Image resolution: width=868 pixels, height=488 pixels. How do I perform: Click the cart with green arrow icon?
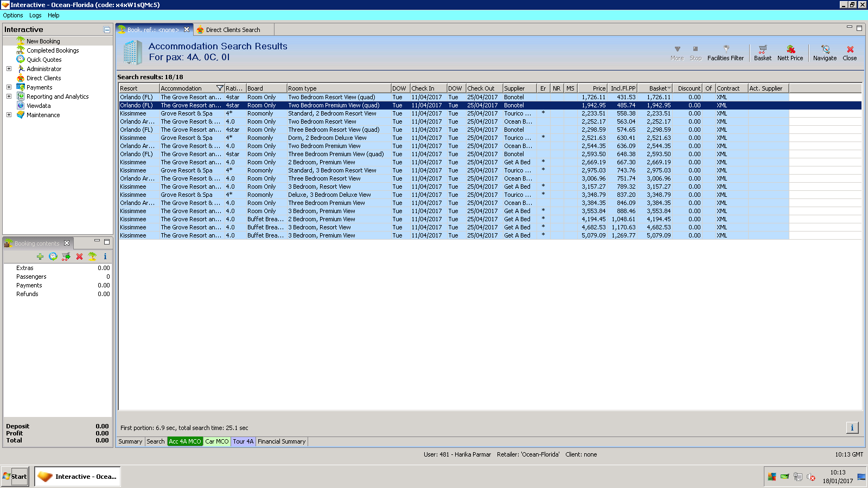click(66, 256)
